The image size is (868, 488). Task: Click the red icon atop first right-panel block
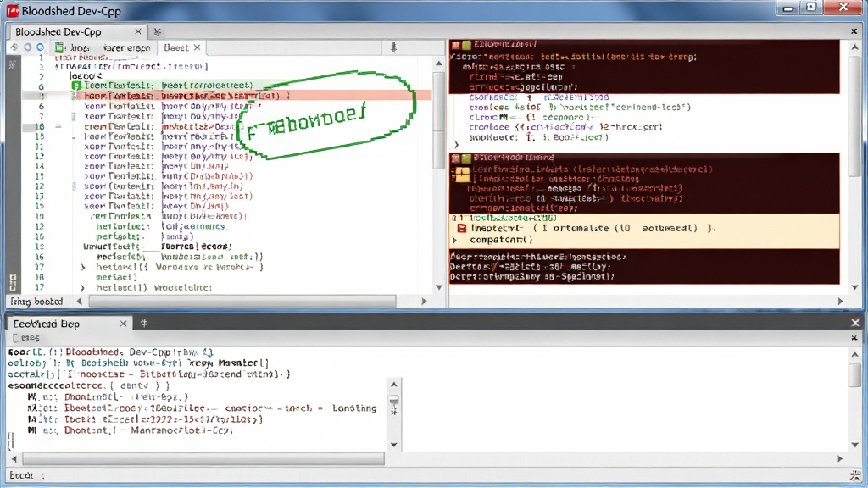point(455,45)
